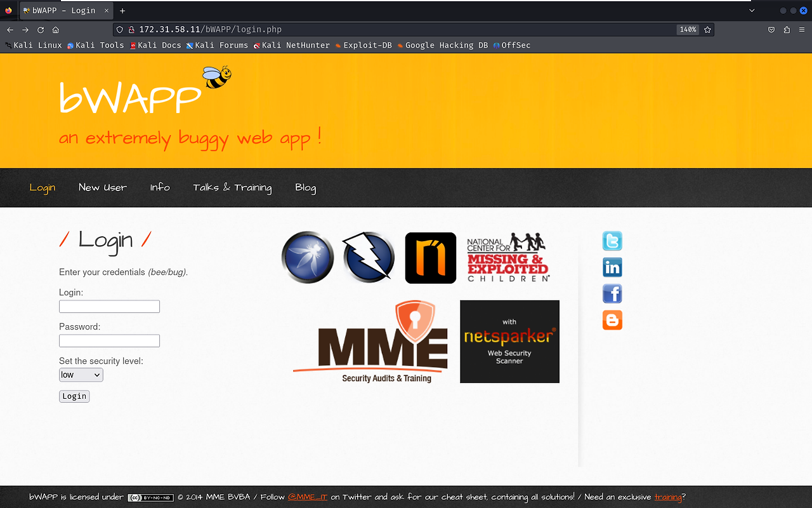Reload the page with refresh icon

41,30
